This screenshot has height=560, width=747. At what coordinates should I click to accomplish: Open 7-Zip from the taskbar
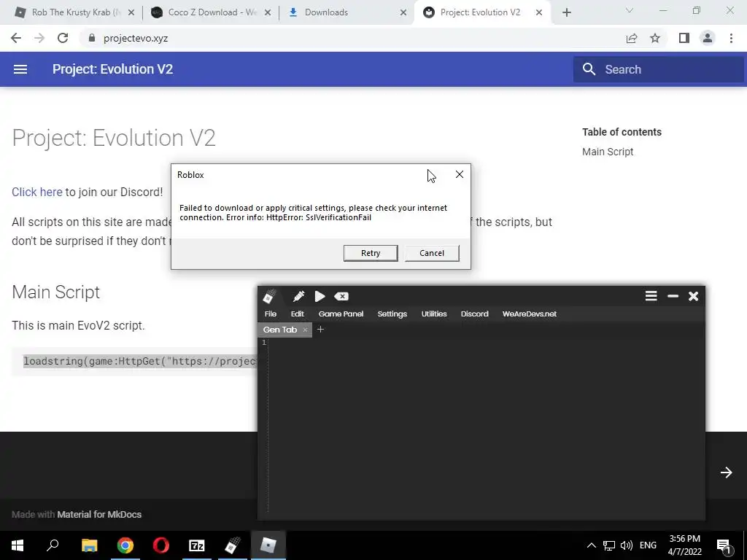pyautogui.click(x=197, y=545)
